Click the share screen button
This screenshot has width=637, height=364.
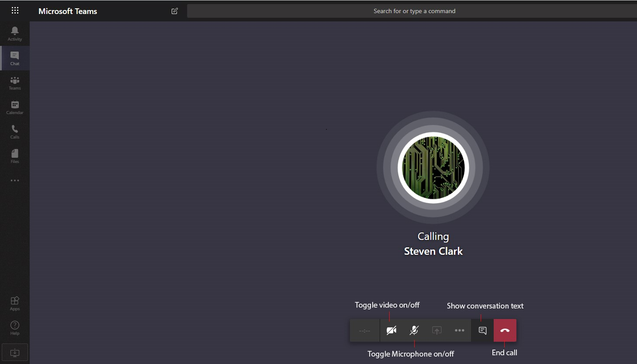tap(437, 330)
